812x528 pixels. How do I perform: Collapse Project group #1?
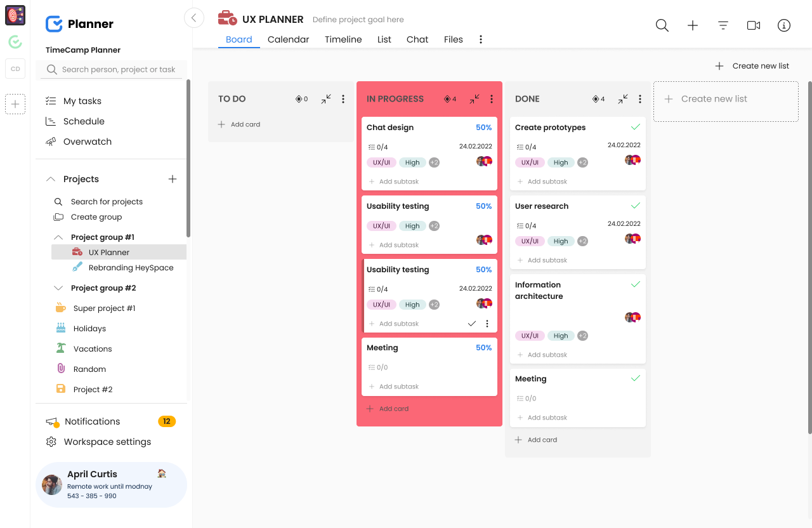(x=58, y=237)
